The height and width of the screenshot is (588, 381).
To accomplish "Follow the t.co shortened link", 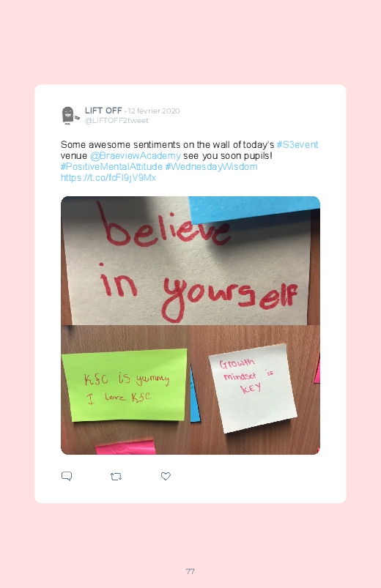I will [x=108, y=177].
